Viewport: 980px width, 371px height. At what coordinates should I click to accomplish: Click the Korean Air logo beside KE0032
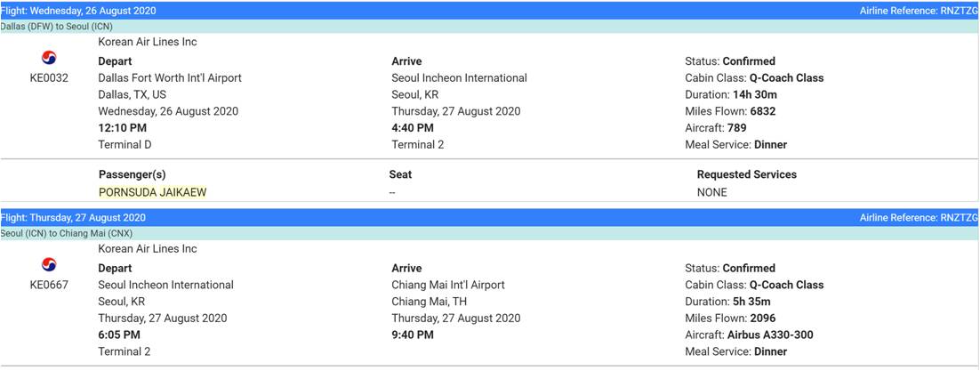(49, 59)
